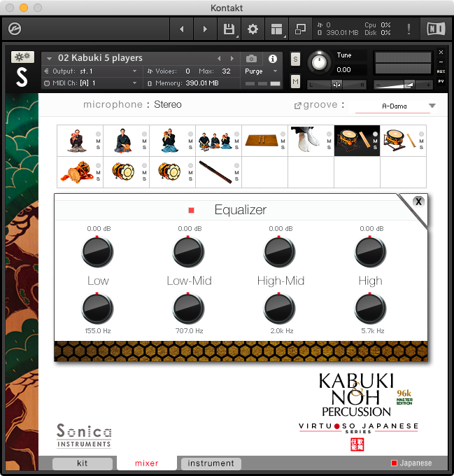Click the instrument volume slider

[x=402, y=85]
